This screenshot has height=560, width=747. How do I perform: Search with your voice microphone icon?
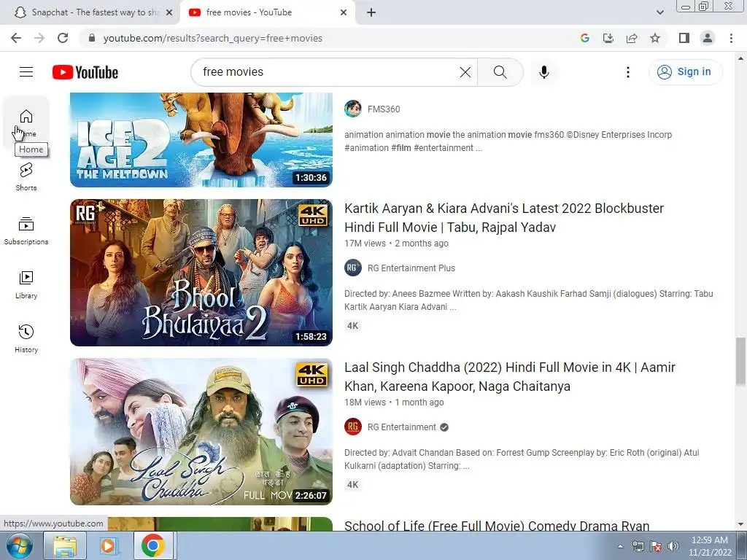pyautogui.click(x=544, y=72)
